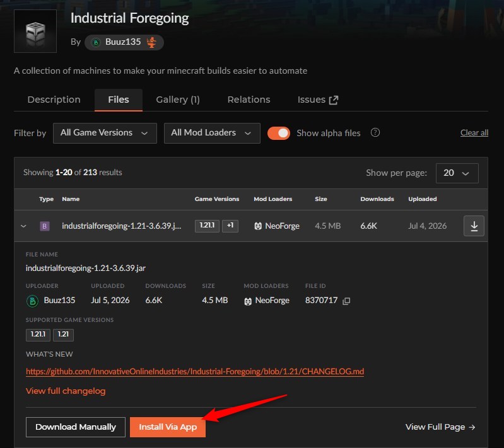The image size is (504, 448).
Task: Select the Files tab
Action: coord(119,100)
